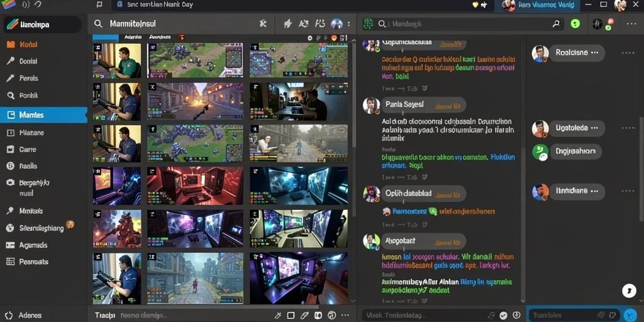Open the three-dot menu beside Roalcisne
644x322 pixels.
(x=628, y=53)
